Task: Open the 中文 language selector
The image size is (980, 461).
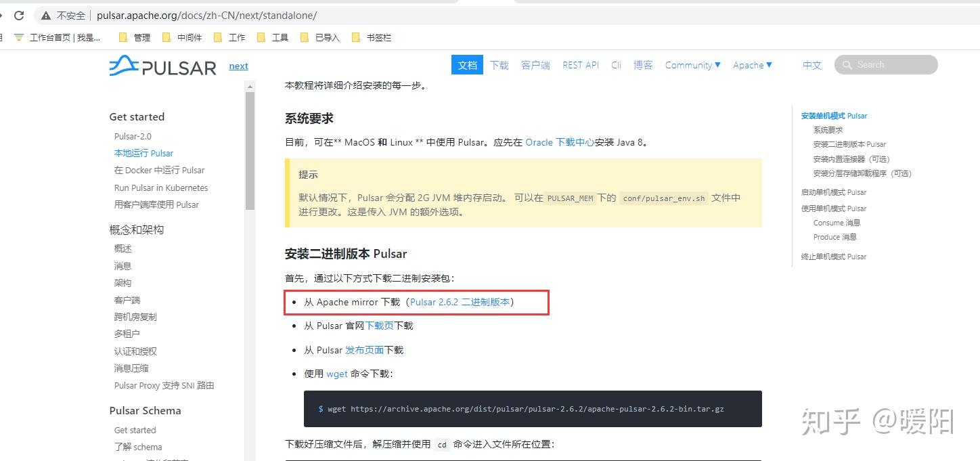Action: click(x=811, y=64)
